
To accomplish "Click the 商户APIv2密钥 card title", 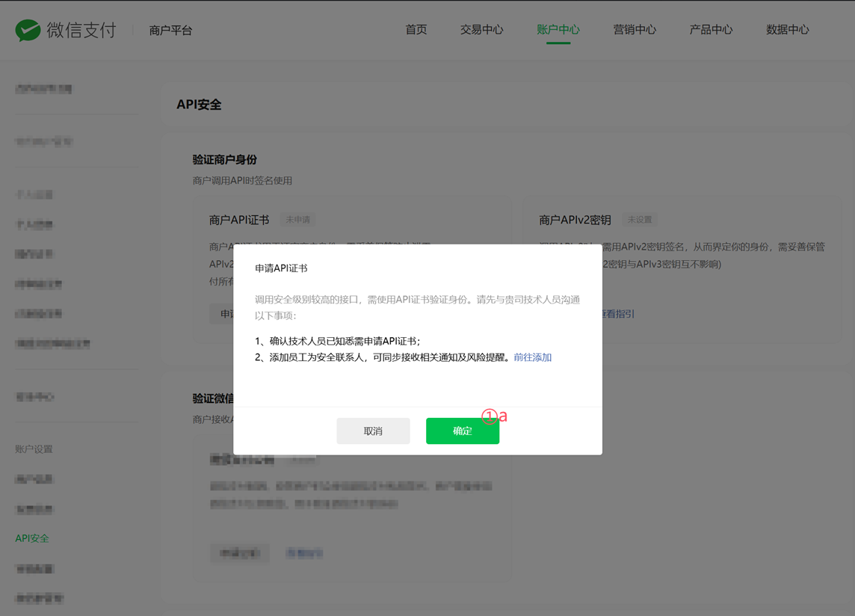I will click(x=575, y=220).
